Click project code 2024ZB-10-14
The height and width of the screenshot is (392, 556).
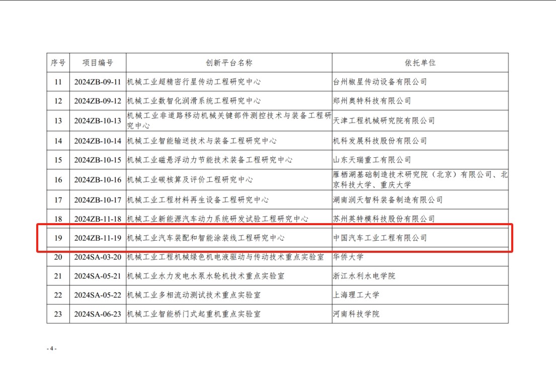[x=98, y=141]
